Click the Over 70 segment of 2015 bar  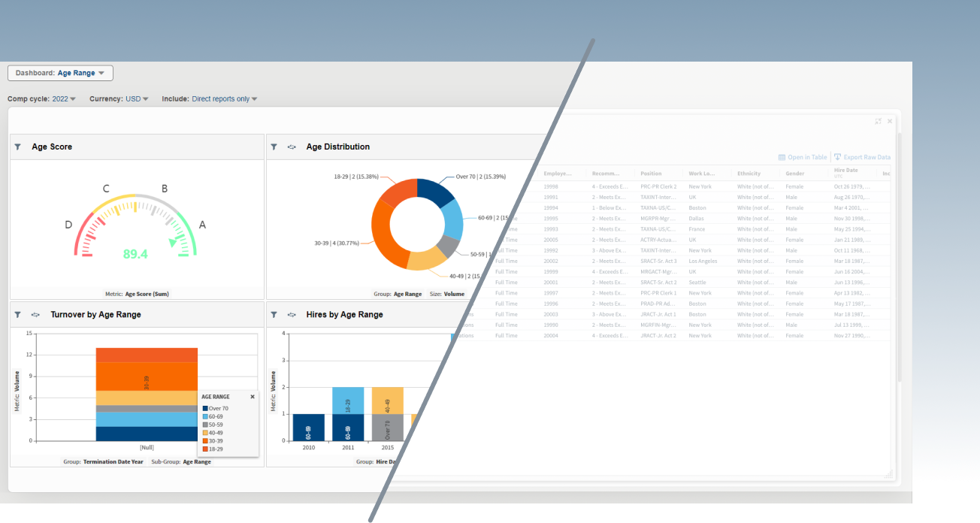(x=388, y=427)
